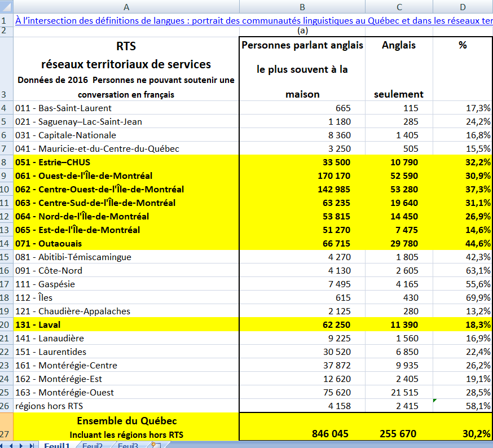This screenshot has height=448, width=493.
Task: Select cell '151 - Laurentides'
Action: click(126, 352)
